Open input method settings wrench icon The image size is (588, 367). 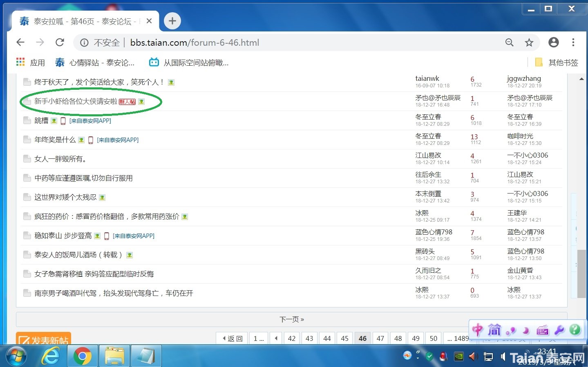pyautogui.click(x=559, y=330)
